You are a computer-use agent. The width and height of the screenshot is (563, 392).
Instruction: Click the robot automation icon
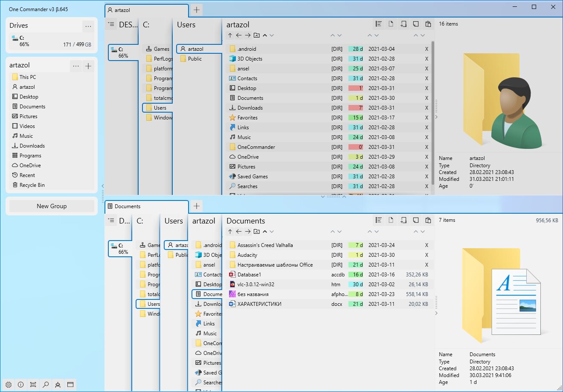58,384
